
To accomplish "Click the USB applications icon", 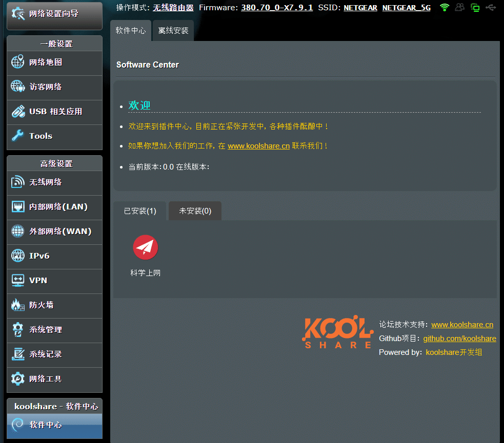I will (x=18, y=111).
